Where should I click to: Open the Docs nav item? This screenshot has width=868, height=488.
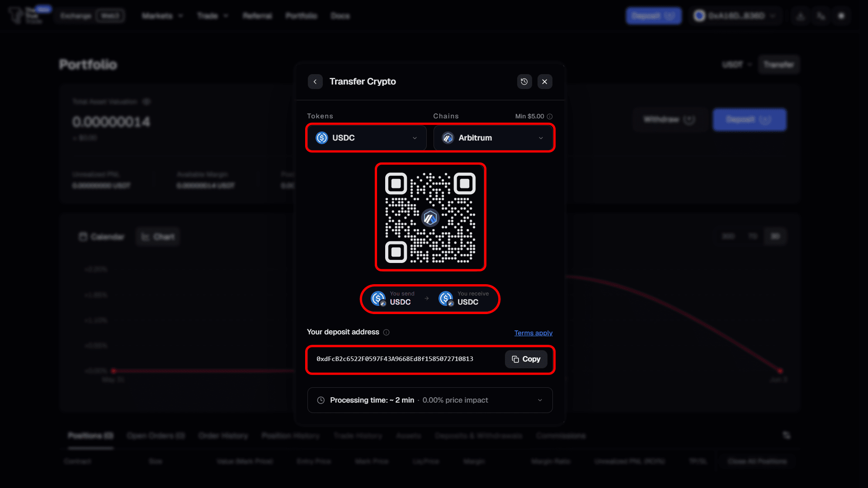pyautogui.click(x=340, y=16)
